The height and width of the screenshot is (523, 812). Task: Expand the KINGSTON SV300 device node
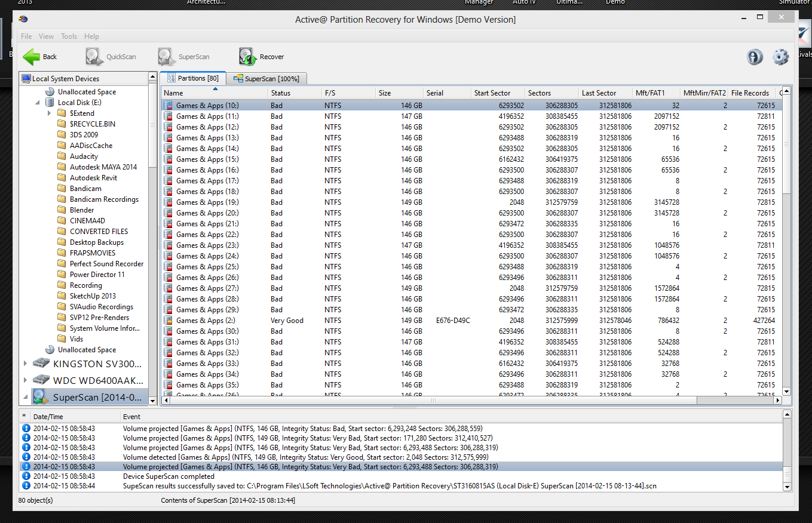click(25, 364)
